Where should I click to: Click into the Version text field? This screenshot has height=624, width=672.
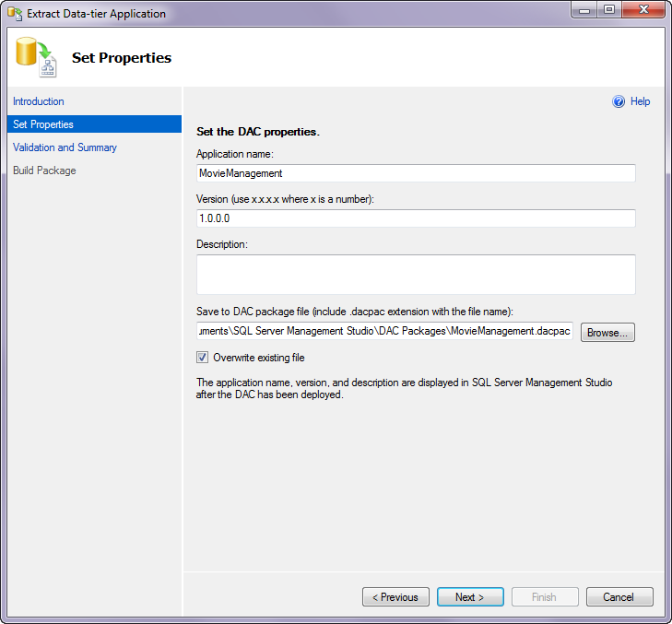[x=416, y=218]
